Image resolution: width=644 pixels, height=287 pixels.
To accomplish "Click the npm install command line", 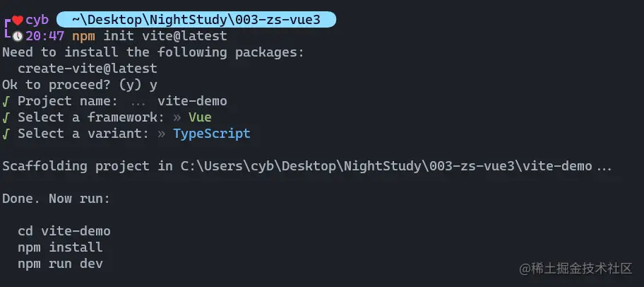I will click(60, 247).
